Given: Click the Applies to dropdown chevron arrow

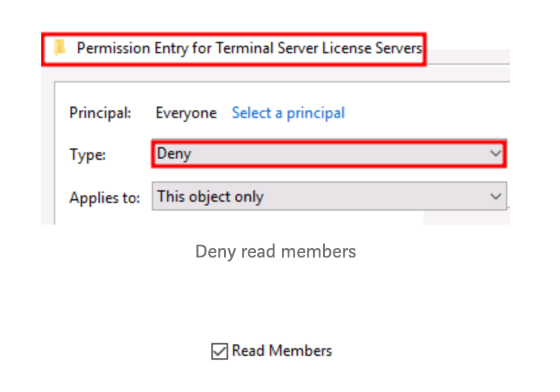Looking at the screenshot, I should [x=496, y=197].
